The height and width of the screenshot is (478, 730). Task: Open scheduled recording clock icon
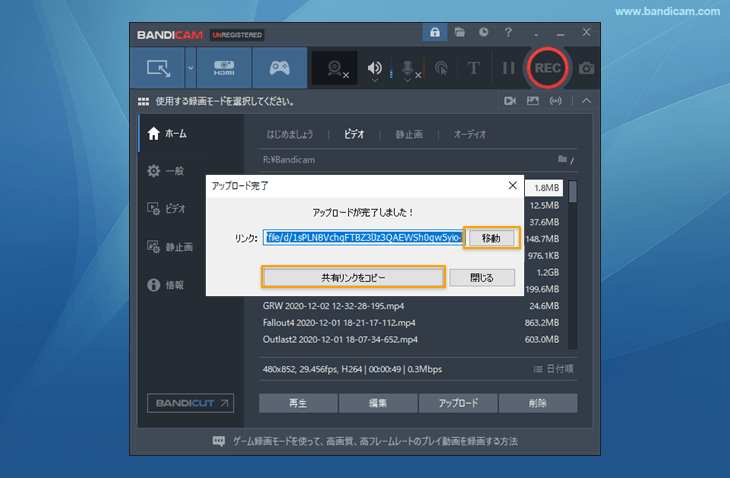pyautogui.click(x=484, y=32)
